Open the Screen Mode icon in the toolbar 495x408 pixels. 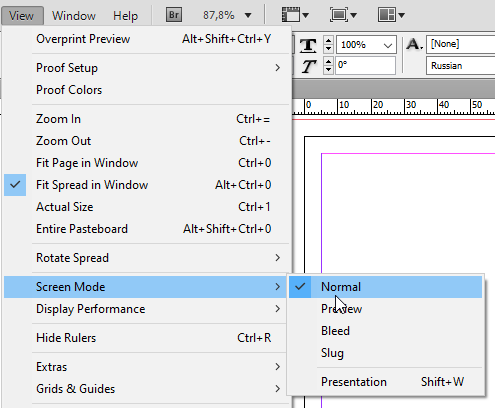pyautogui.click(x=343, y=15)
